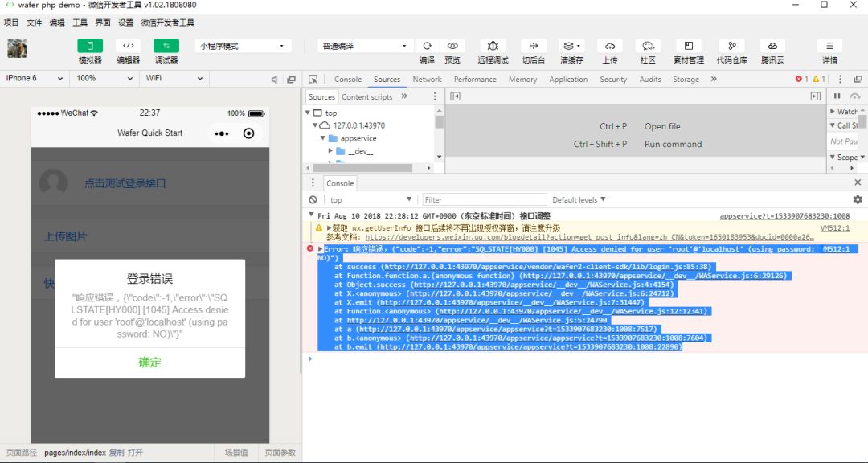868x463 pixels.
Task: Switch to the Security tab
Action: tap(613, 80)
